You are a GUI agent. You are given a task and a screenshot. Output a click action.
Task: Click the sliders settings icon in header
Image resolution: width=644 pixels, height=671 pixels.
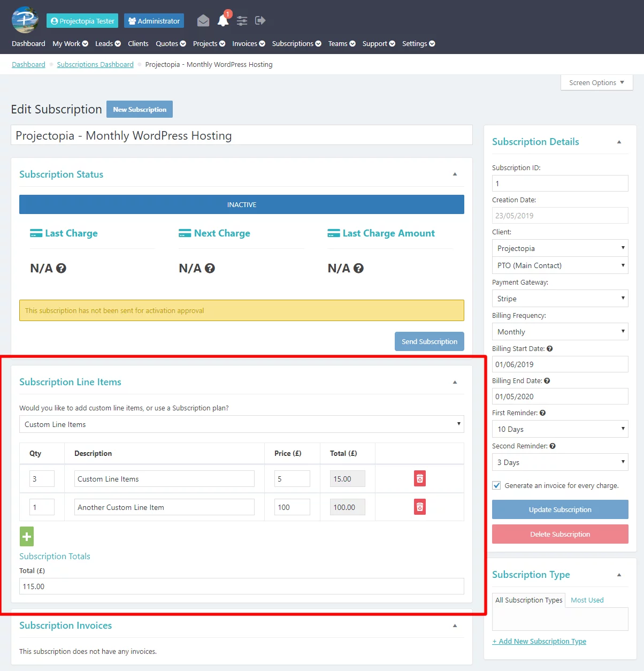pyautogui.click(x=242, y=21)
